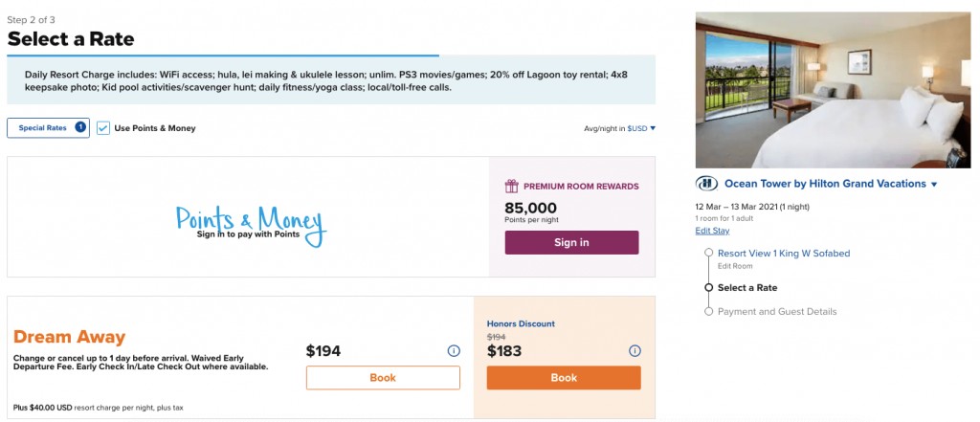Go to Resort View 1 King W Sofabed step
Viewport: 980px width, 422px height.
pos(783,254)
